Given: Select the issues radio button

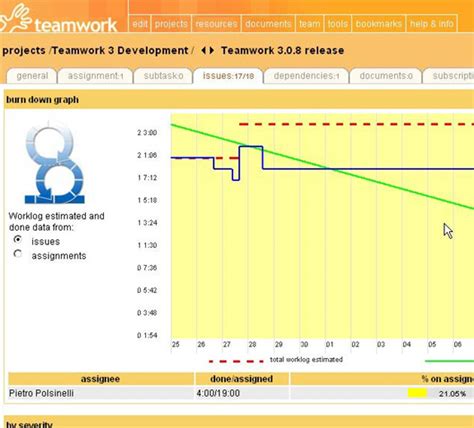Looking at the screenshot, I should (18, 239).
